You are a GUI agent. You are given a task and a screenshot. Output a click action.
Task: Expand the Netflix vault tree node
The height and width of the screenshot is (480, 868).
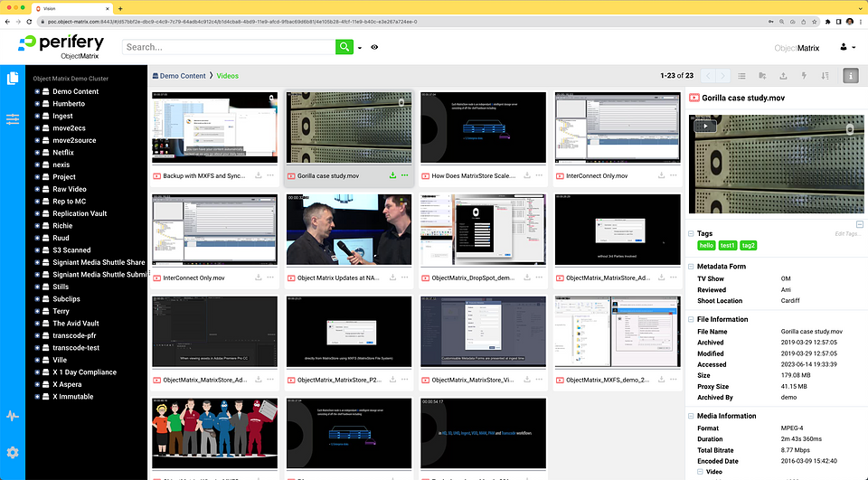[37, 153]
